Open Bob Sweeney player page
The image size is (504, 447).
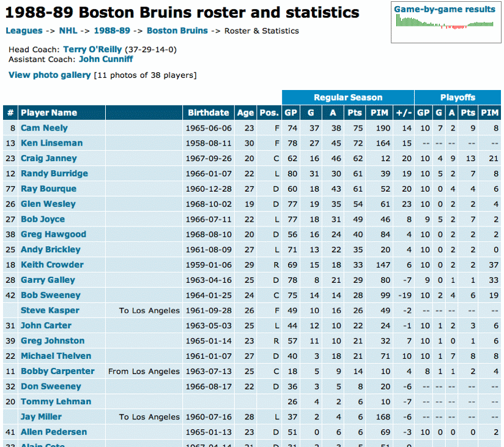click(51, 295)
